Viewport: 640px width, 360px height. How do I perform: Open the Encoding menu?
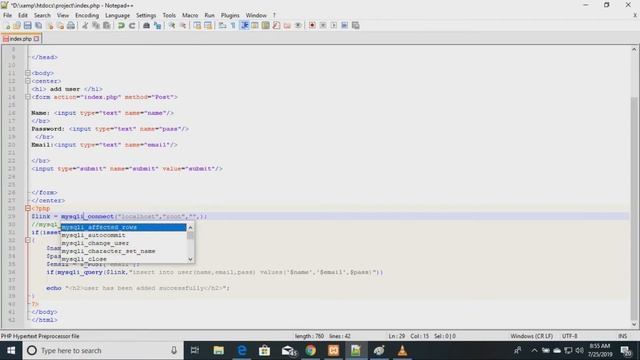tap(87, 16)
